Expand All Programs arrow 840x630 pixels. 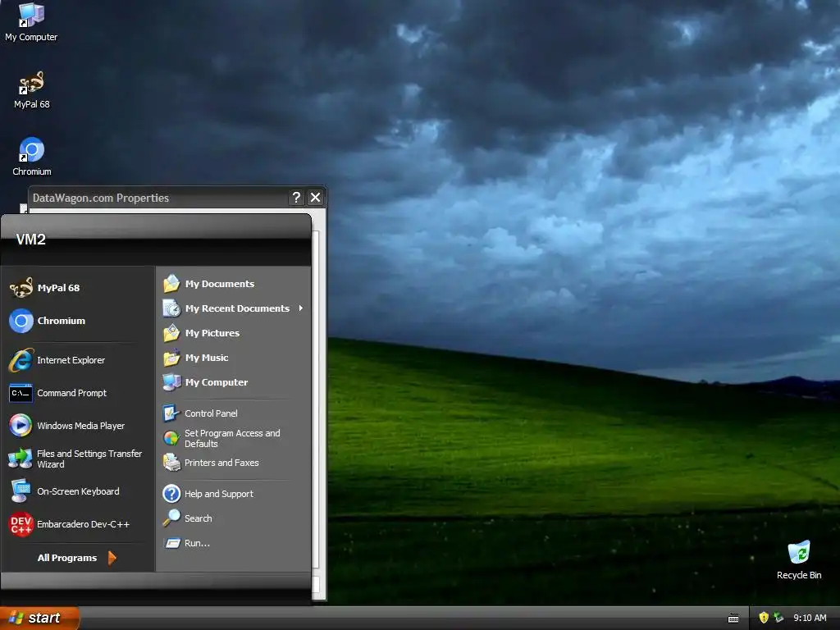click(x=112, y=558)
